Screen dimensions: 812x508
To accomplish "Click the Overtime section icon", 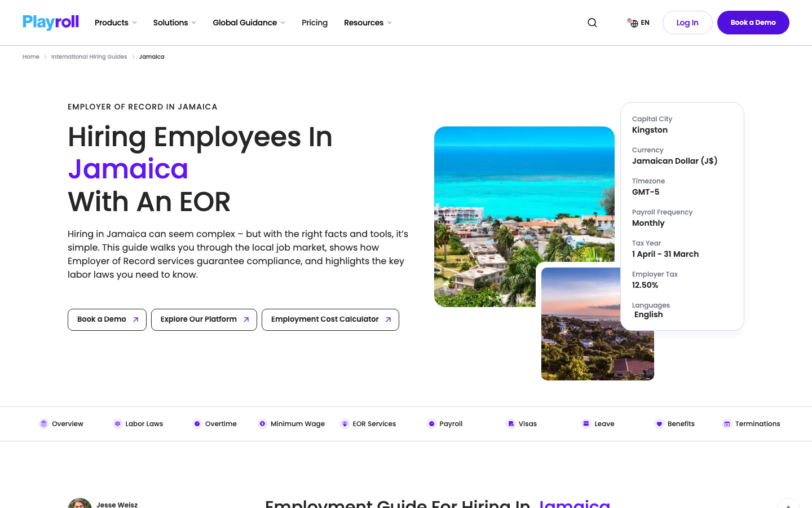I will pos(197,424).
